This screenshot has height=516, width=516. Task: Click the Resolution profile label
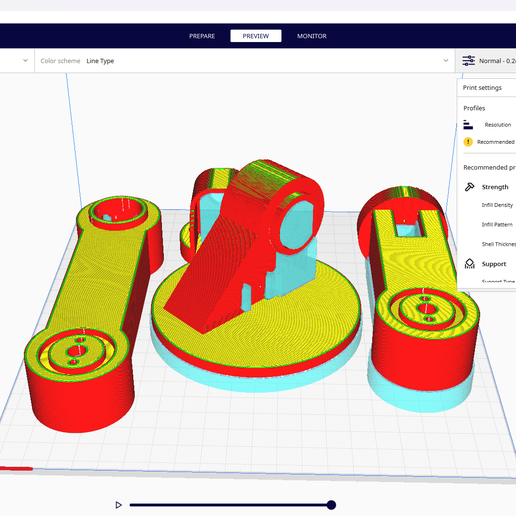click(498, 125)
